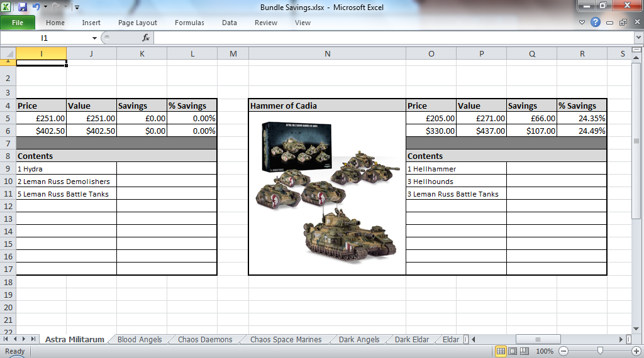The image size is (644, 358).
Task: Click next sheet navigation arrow
Action: pyautogui.click(x=24, y=339)
